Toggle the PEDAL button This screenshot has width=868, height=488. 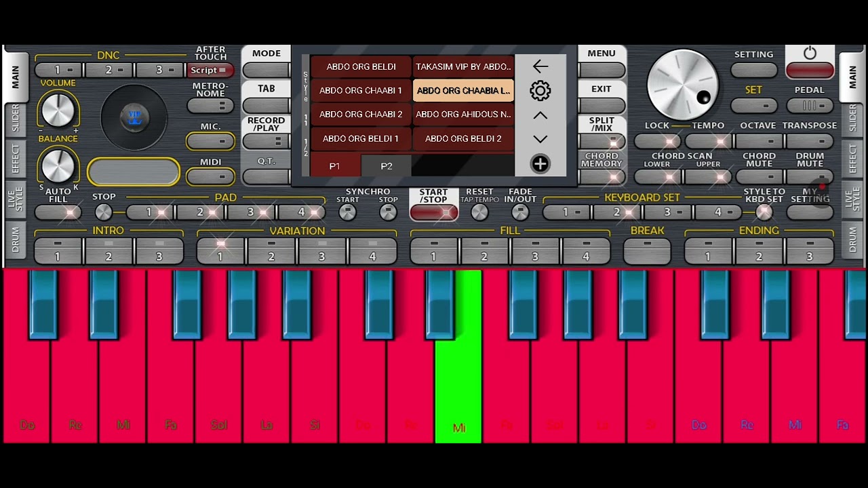coord(810,106)
